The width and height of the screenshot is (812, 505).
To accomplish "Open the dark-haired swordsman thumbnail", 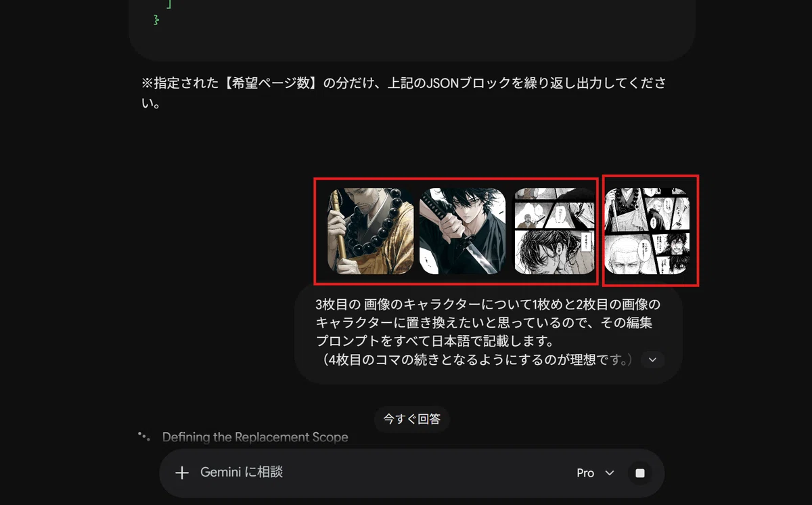I will tap(462, 232).
